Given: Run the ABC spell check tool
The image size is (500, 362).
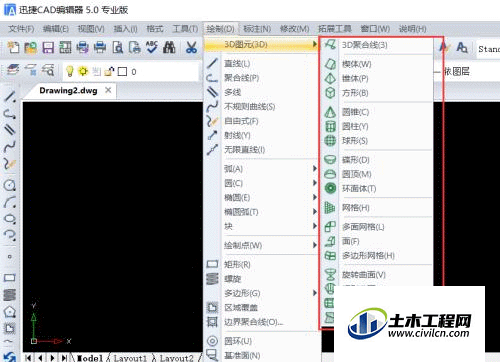Looking at the screenshot, I should [152, 47].
